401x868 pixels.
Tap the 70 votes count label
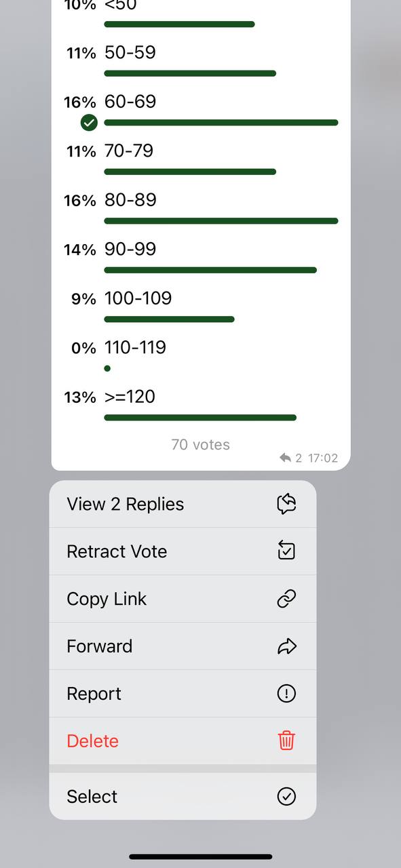coord(200,445)
